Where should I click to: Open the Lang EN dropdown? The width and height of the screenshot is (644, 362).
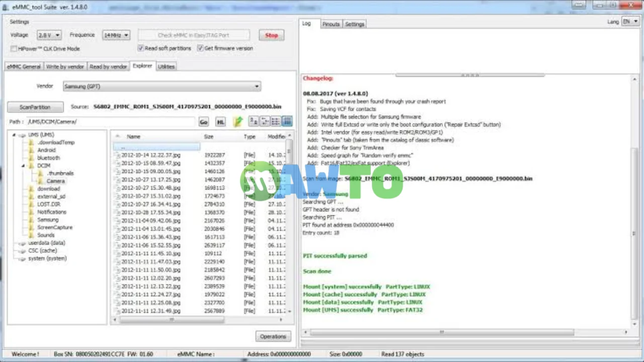tap(630, 22)
